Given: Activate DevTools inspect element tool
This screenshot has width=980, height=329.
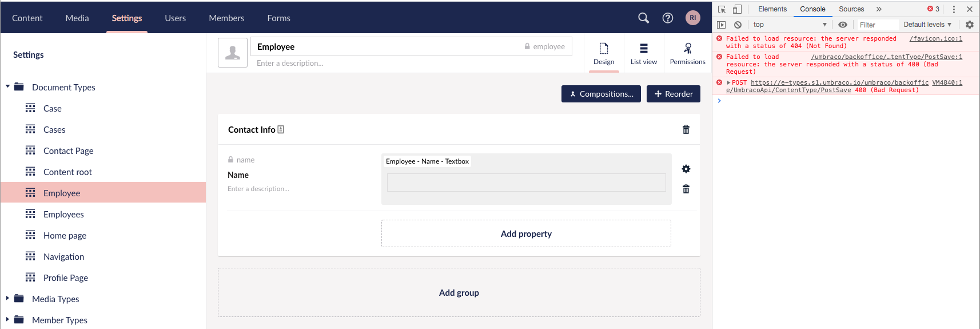Looking at the screenshot, I should (722, 9).
